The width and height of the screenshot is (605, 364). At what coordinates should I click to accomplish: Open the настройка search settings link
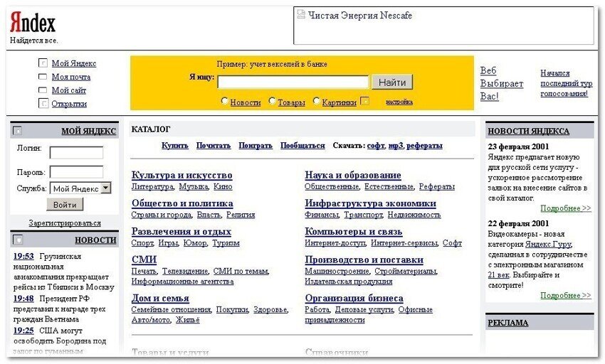399,102
